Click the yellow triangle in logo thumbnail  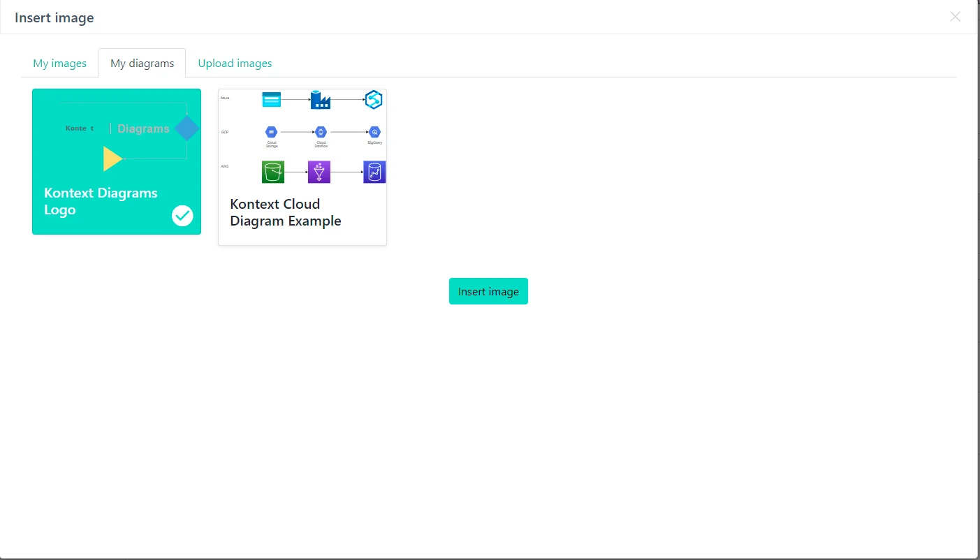112,159
